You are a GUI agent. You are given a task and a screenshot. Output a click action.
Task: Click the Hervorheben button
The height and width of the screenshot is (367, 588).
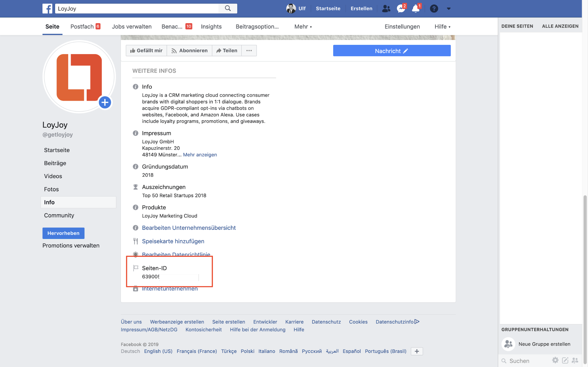[x=63, y=233]
